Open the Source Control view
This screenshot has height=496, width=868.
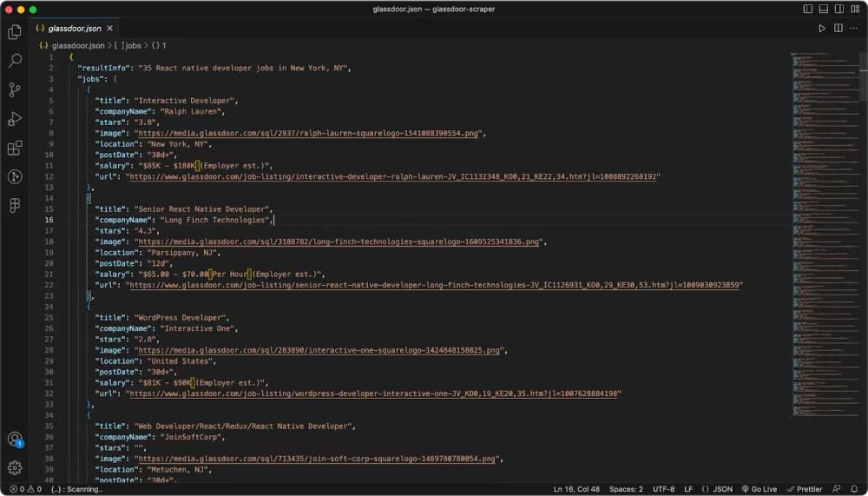tap(15, 89)
